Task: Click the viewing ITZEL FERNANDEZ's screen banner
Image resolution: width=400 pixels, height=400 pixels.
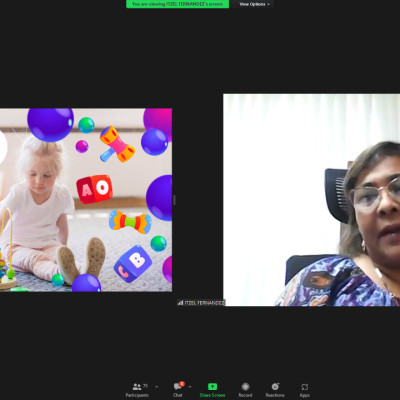Action: (x=177, y=4)
